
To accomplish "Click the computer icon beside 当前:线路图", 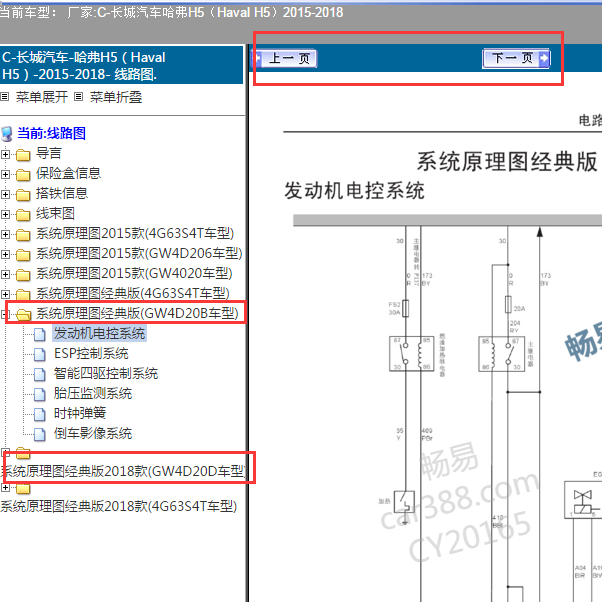I will [7, 134].
